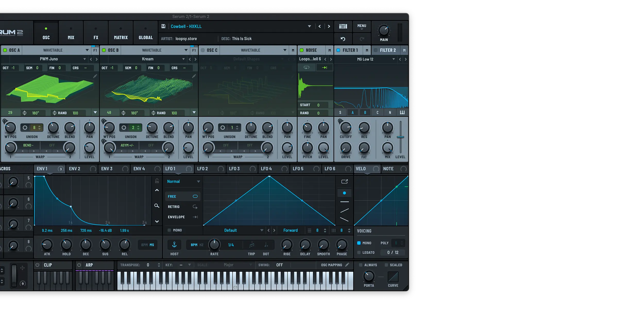Open OSC B unison settings gear
The image size is (644, 309).
click(124, 127)
